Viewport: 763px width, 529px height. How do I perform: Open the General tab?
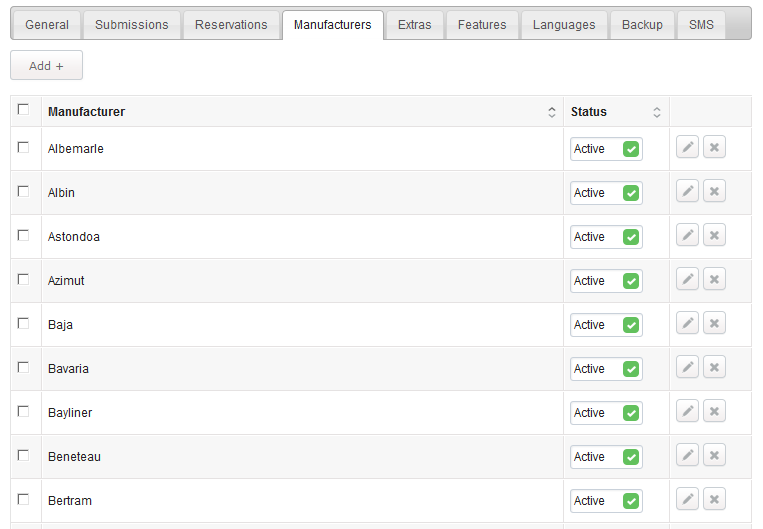pos(47,25)
